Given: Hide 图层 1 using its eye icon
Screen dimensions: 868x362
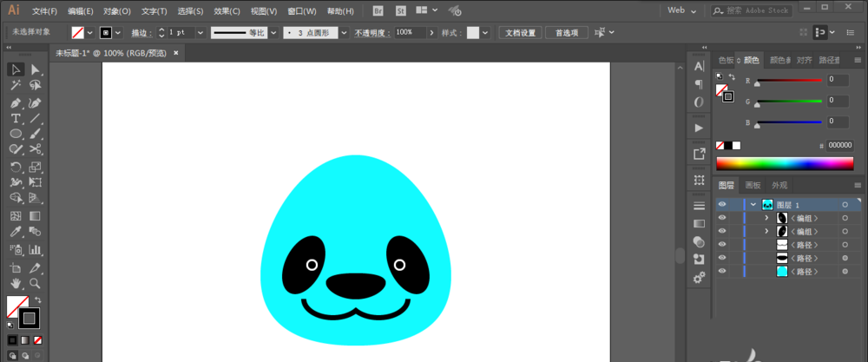Looking at the screenshot, I should [x=722, y=204].
